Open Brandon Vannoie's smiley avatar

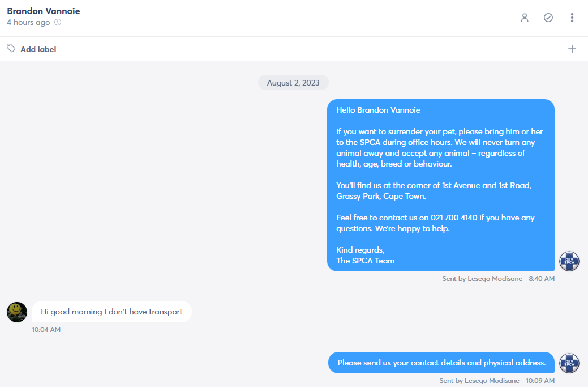pyautogui.click(x=17, y=312)
